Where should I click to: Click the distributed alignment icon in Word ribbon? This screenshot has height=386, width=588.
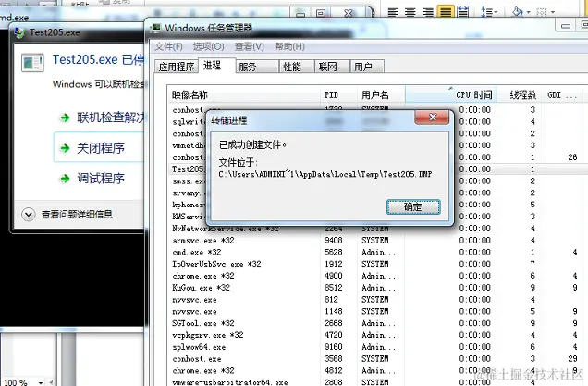tap(463, 12)
